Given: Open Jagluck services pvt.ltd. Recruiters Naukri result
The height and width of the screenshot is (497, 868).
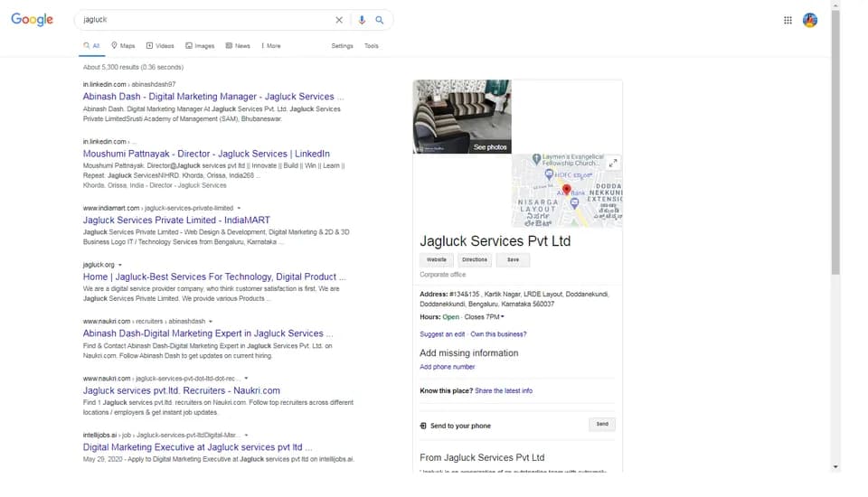Looking at the screenshot, I should pos(182,390).
